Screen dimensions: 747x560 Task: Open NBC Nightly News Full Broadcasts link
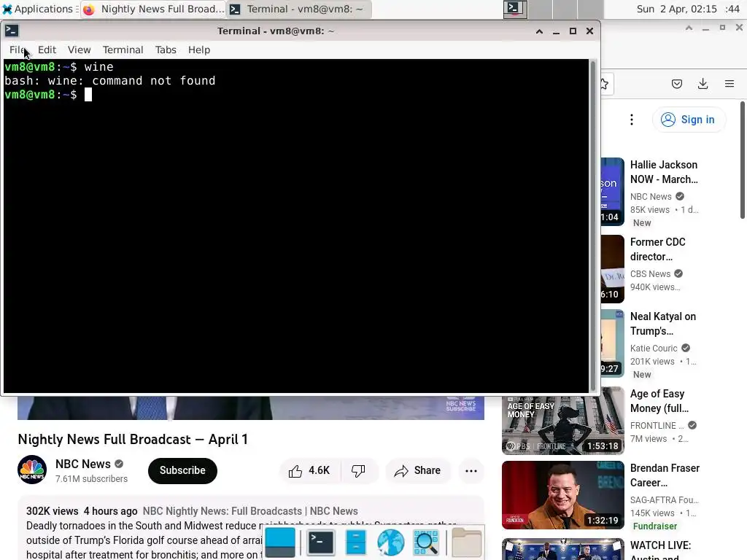pos(250,511)
